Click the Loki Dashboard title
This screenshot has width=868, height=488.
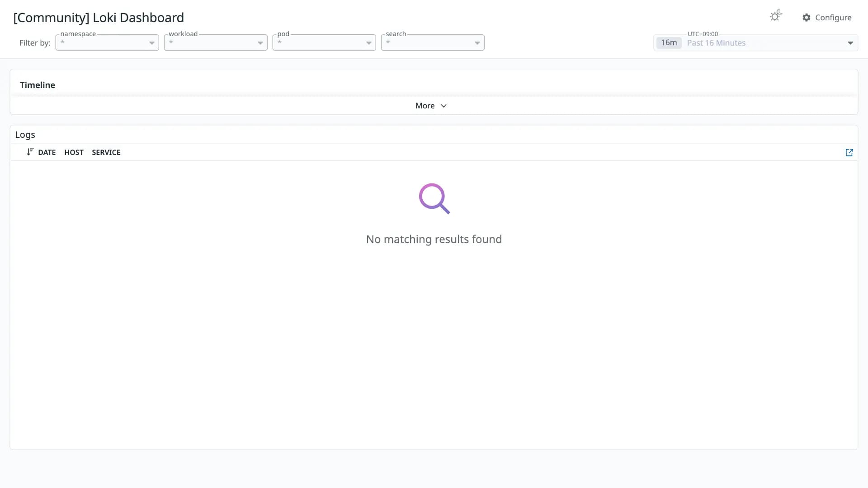[x=99, y=18]
